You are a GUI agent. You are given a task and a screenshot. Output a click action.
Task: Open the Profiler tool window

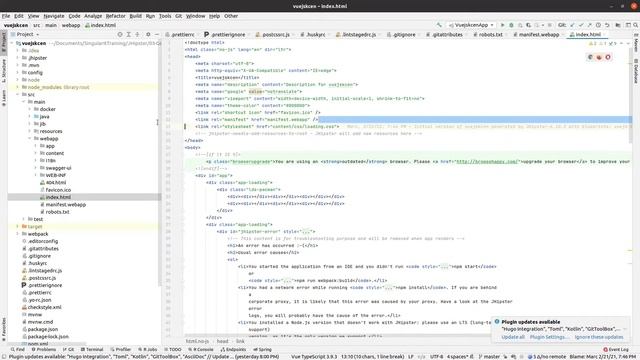point(120,349)
